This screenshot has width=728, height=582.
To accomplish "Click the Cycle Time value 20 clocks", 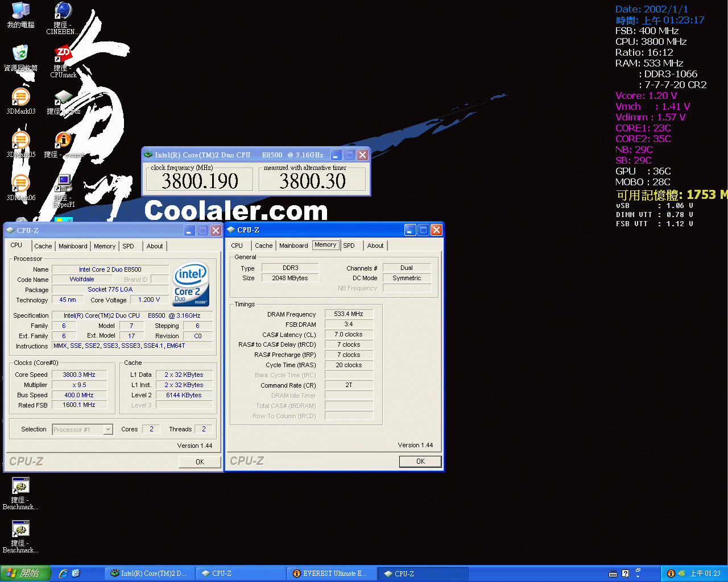I will click(x=349, y=365).
